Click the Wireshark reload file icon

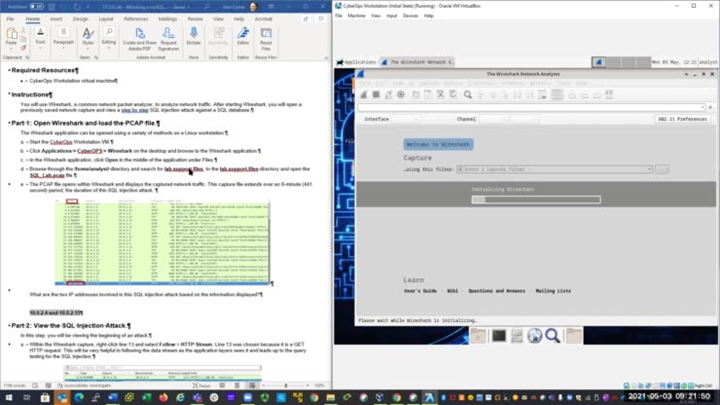coord(453,95)
